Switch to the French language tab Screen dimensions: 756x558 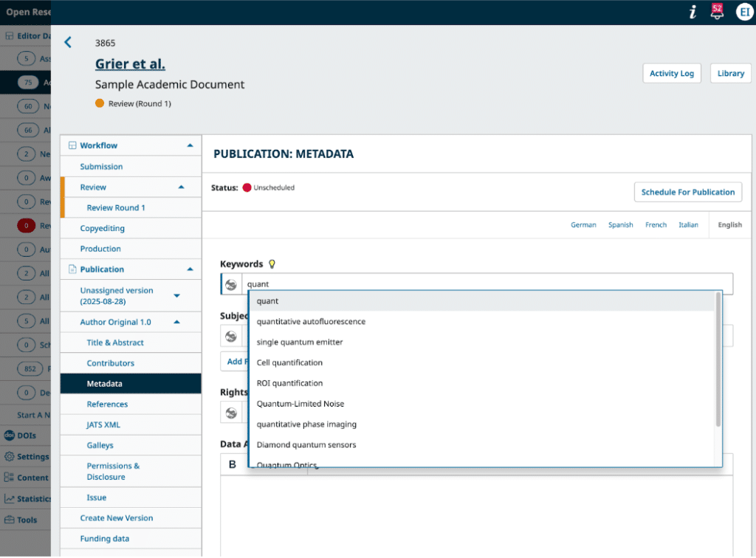[656, 225]
